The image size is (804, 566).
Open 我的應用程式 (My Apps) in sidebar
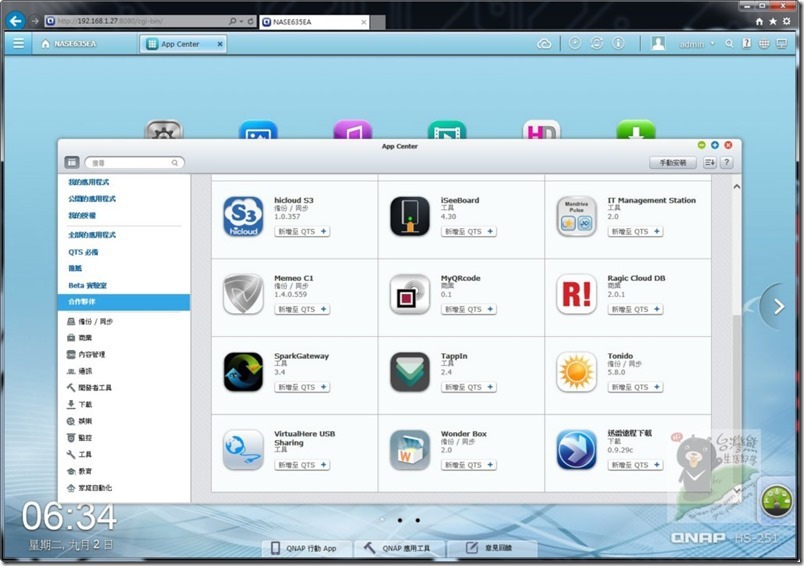(89, 182)
